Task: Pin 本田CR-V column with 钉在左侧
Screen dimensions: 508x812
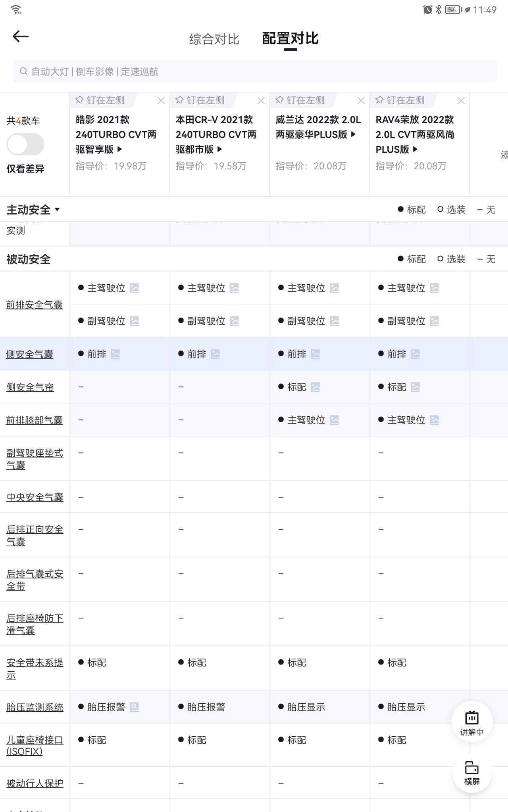Action: pyautogui.click(x=200, y=100)
